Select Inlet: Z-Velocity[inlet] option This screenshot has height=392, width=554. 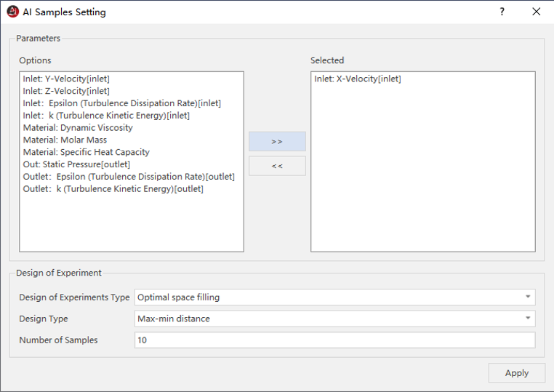66,91
